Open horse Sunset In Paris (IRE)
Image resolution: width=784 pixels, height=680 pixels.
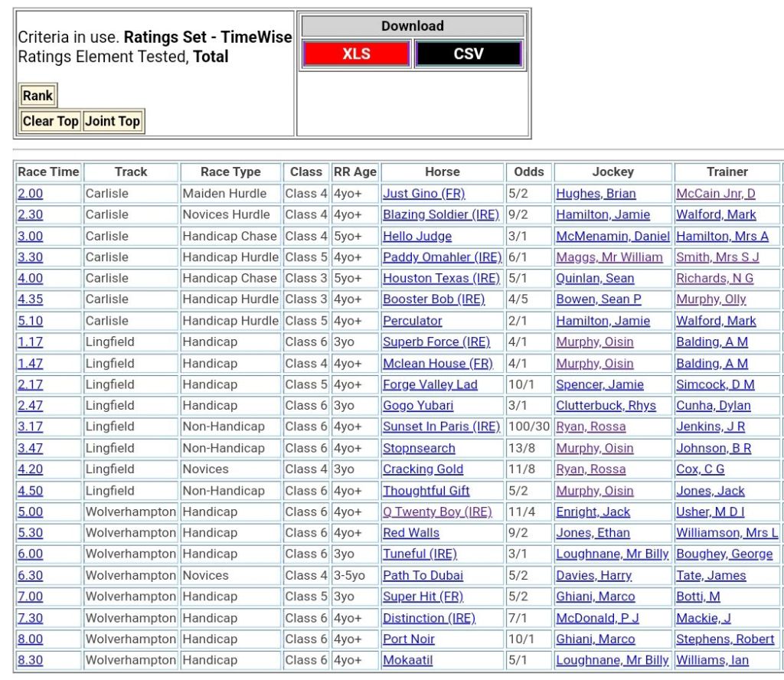[x=441, y=427]
